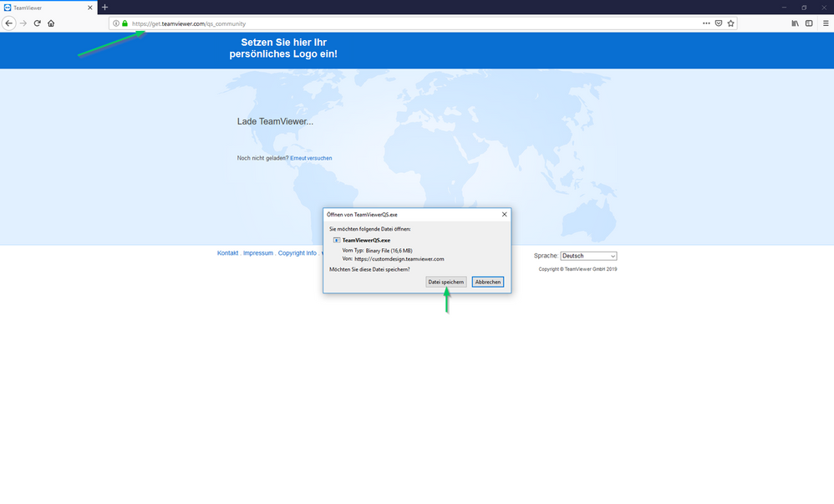834x504 pixels.
Task: Click Datei speichern button
Action: click(445, 282)
